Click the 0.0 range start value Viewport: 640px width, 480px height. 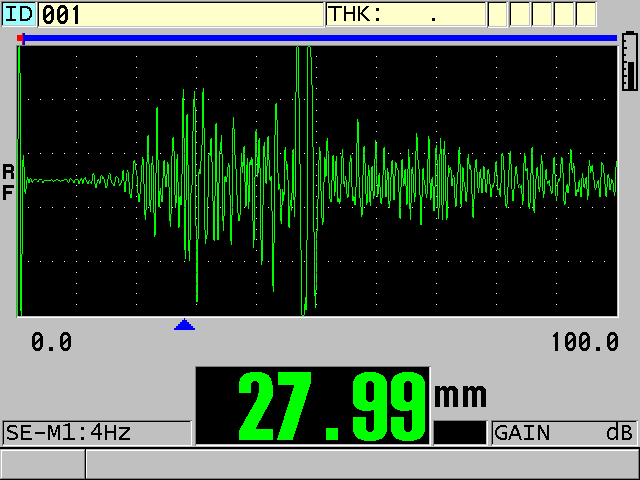click(x=51, y=343)
